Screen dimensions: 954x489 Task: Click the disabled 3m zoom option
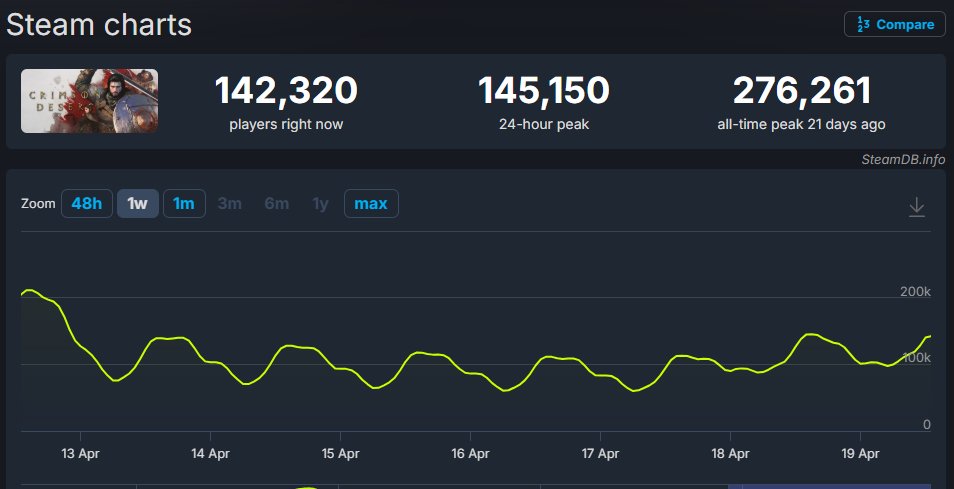[x=229, y=203]
